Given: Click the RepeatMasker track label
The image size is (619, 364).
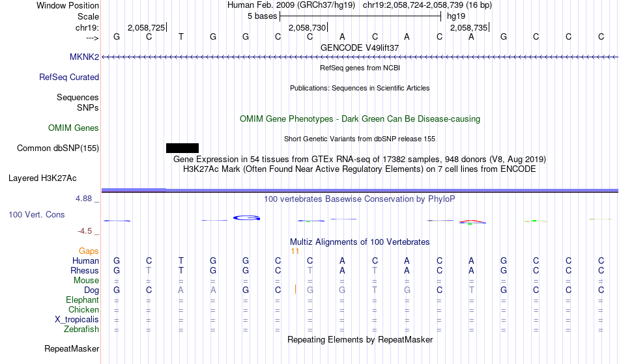Looking at the screenshot, I should (72, 348).
